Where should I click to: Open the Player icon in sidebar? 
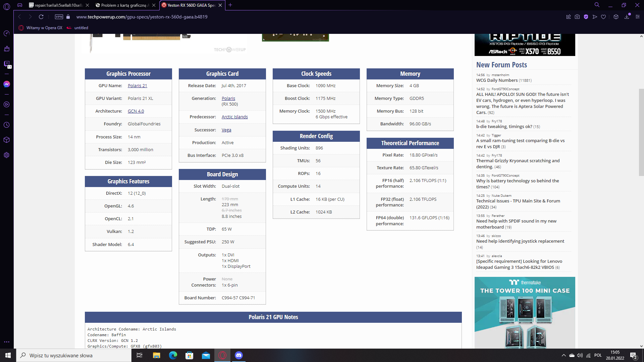click(x=7, y=105)
